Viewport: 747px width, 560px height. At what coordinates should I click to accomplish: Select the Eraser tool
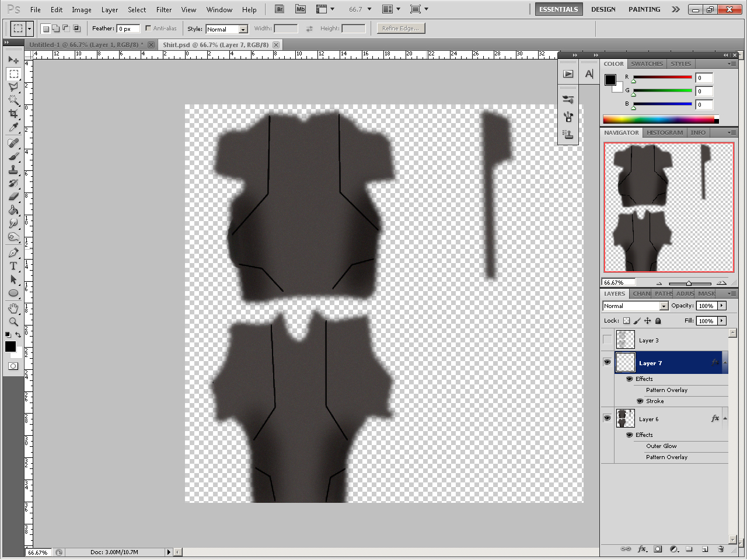(13, 197)
